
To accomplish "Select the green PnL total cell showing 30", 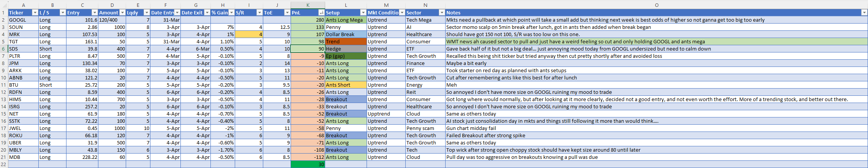I will pos(308,164).
